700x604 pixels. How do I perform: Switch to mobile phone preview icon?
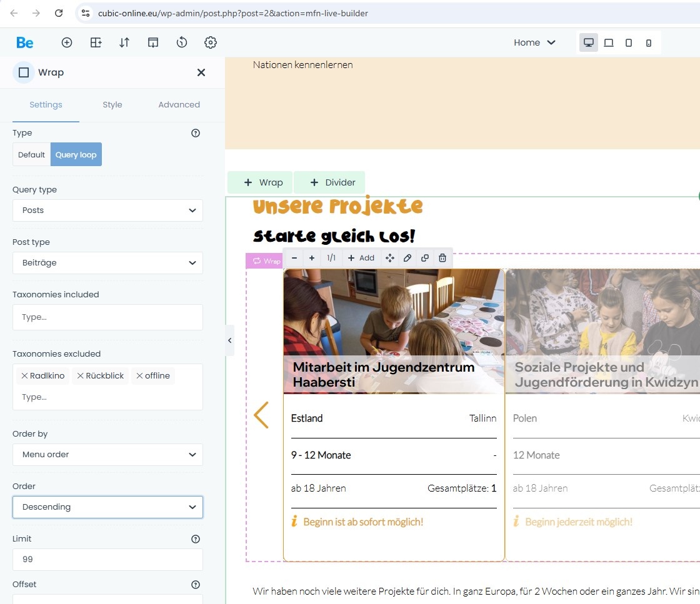(649, 42)
